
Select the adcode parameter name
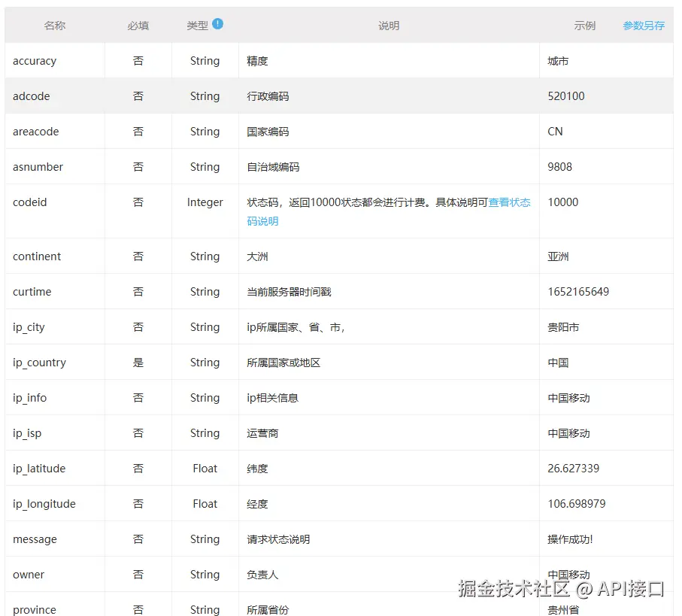pyautogui.click(x=32, y=96)
